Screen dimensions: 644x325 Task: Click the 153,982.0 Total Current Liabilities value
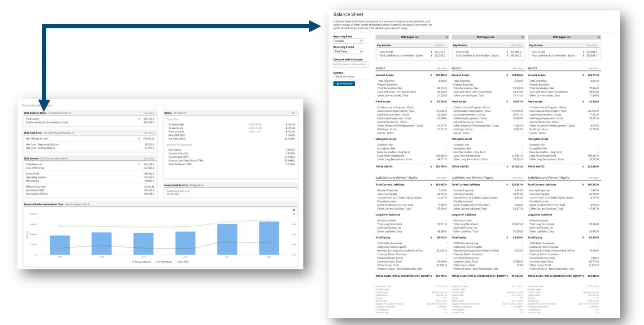pyautogui.click(x=440, y=184)
